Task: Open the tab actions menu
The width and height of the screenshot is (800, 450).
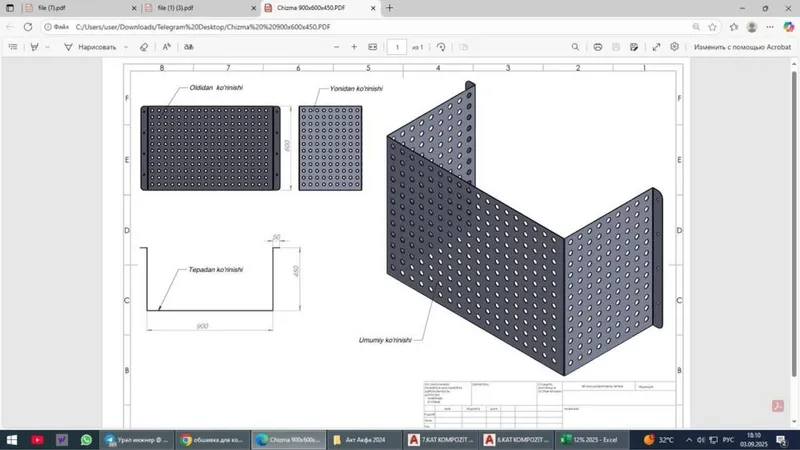Action: (10, 8)
